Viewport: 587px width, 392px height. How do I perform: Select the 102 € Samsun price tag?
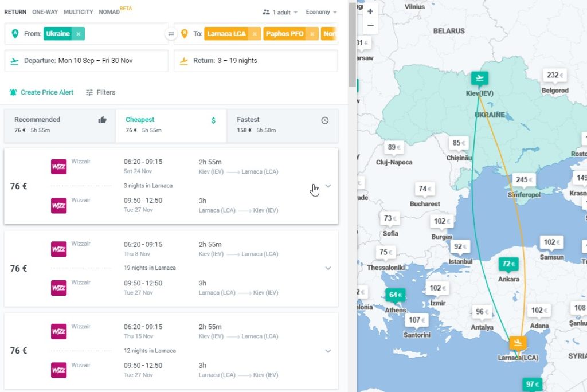(552, 242)
